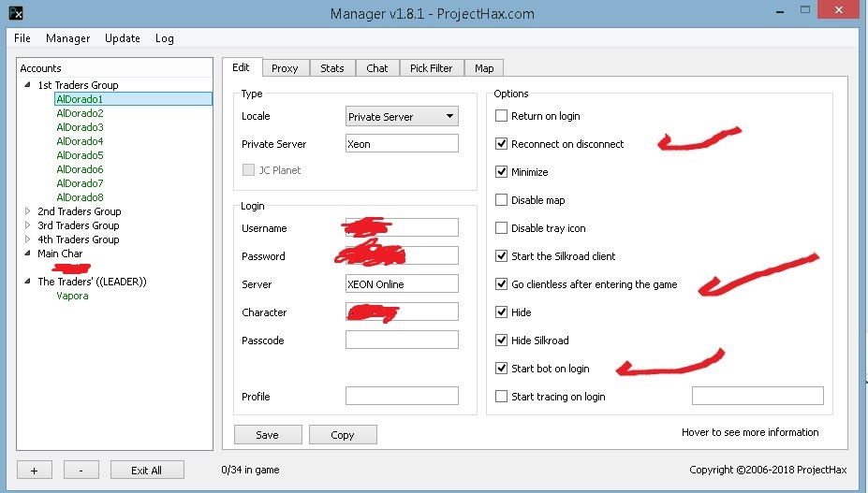This screenshot has width=868, height=493.
Task: Collapse the 1st Traders Group node
Action: tap(27, 85)
